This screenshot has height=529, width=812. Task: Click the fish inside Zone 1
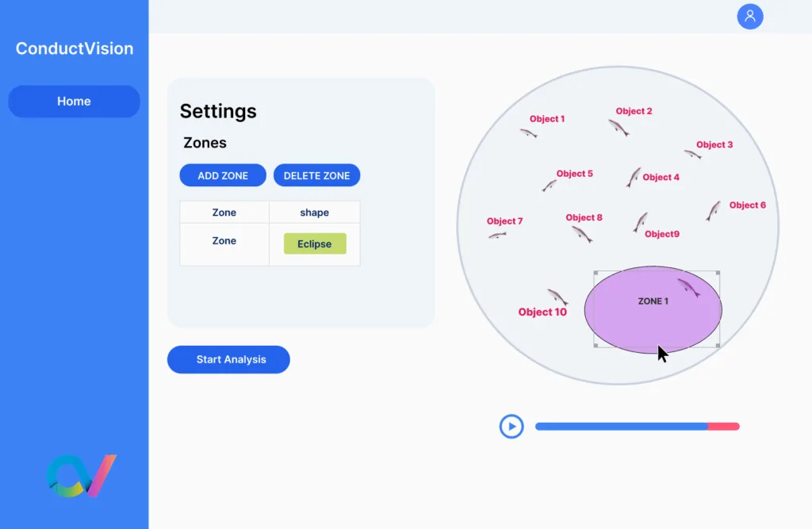[x=688, y=287]
